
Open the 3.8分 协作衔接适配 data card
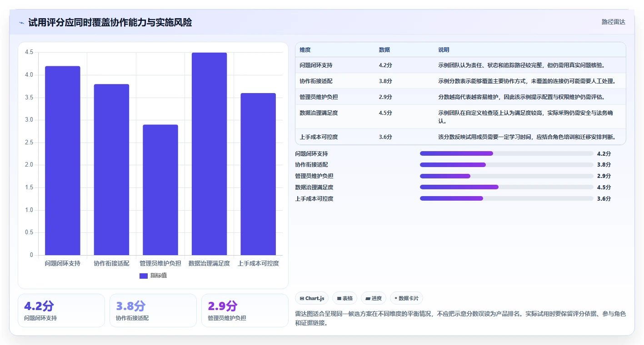153,310
